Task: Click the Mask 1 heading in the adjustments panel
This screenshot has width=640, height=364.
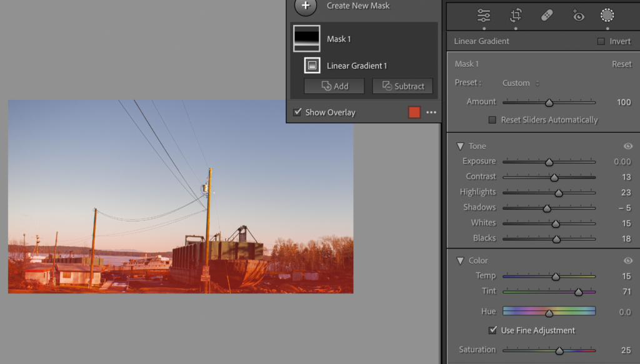Action: point(466,64)
